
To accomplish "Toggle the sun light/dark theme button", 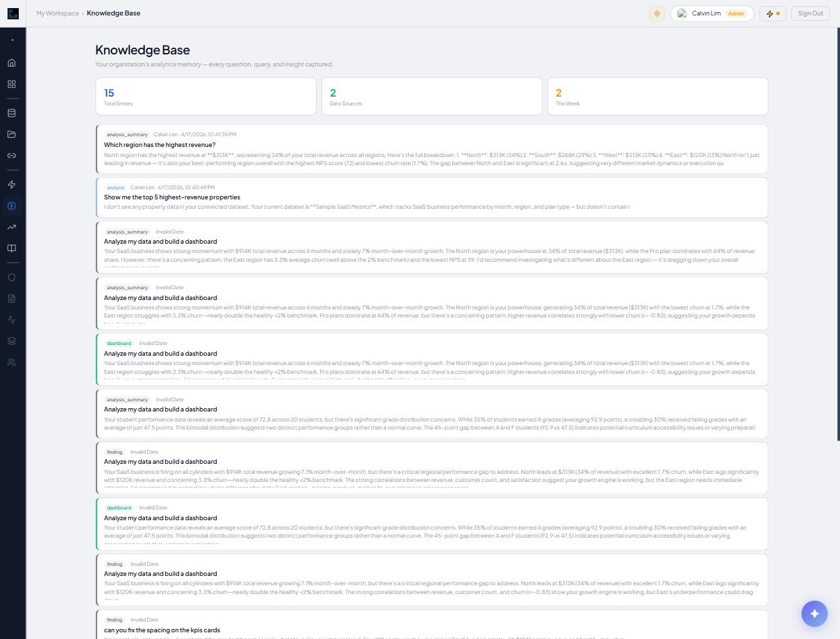I will (657, 13).
